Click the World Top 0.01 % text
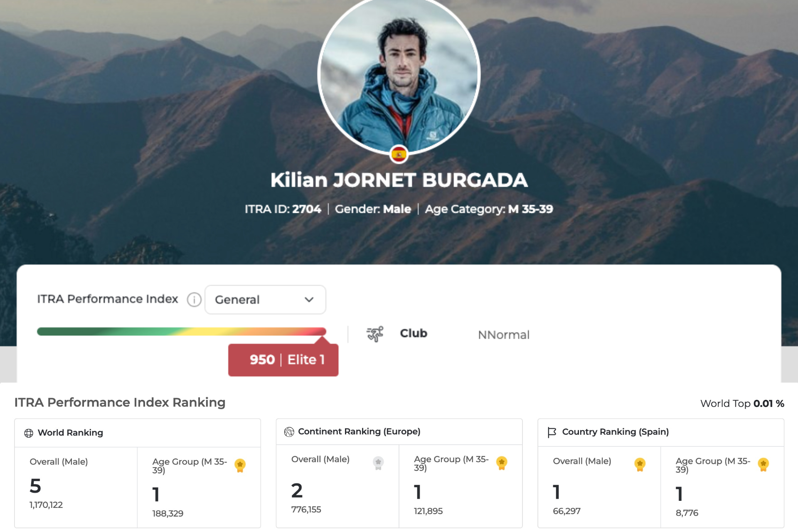The image size is (798, 532). click(x=741, y=404)
